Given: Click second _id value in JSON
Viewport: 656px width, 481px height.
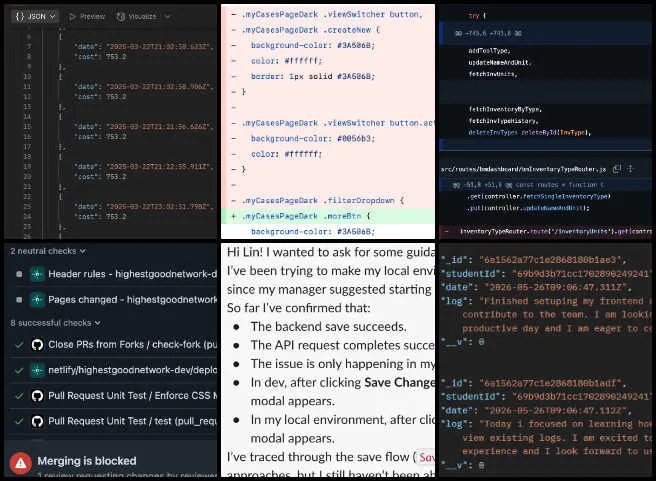Looking at the screenshot, I should coord(552,383).
